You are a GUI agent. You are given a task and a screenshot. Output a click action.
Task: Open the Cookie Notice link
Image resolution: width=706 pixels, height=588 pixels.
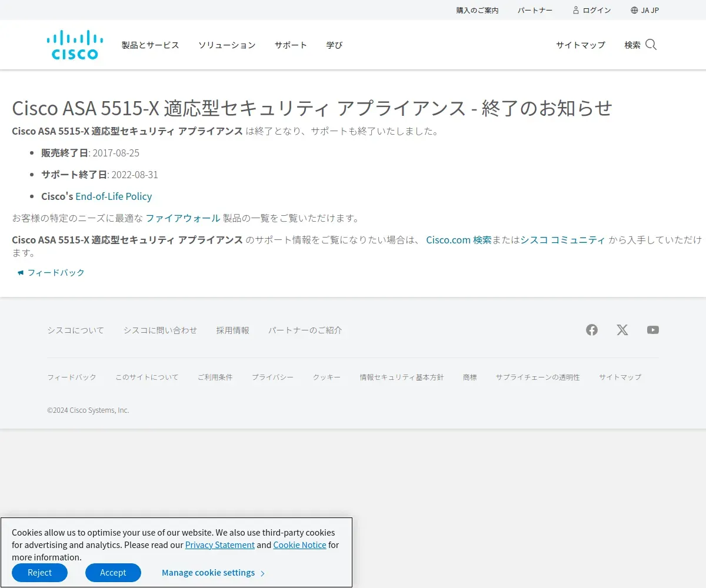tap(299, 545)
